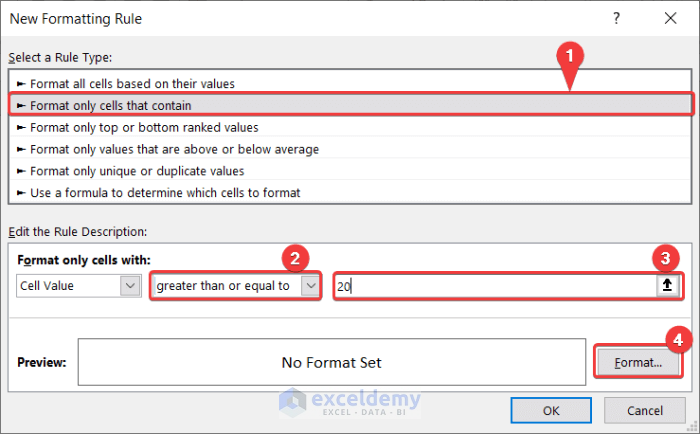Choose 'Format only top or bottom ranked values'

(144, 127)
